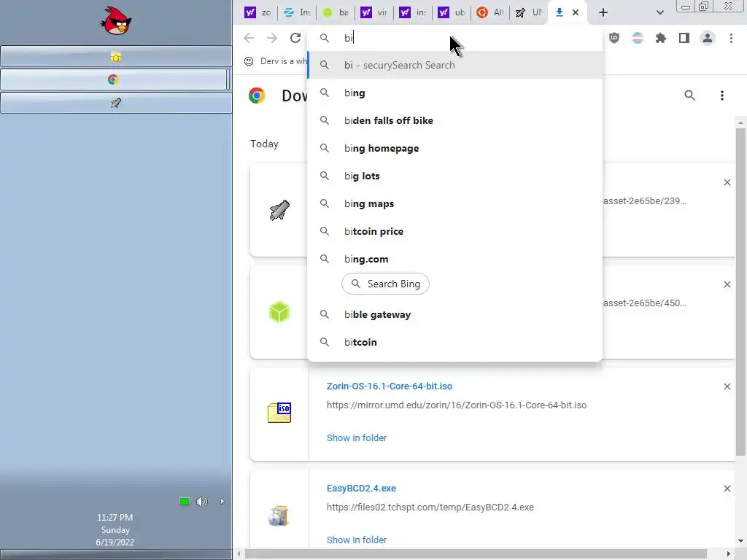The height and width of the screenshot is (560, 747).
Task: Select 'bi - securySearch Search' suggestion
Action: coord(455,65)
